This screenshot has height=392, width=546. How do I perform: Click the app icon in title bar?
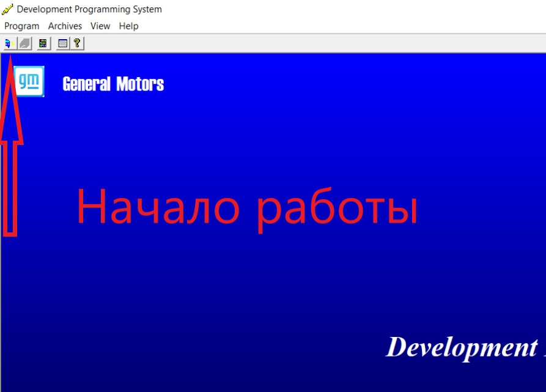(7, 9)
